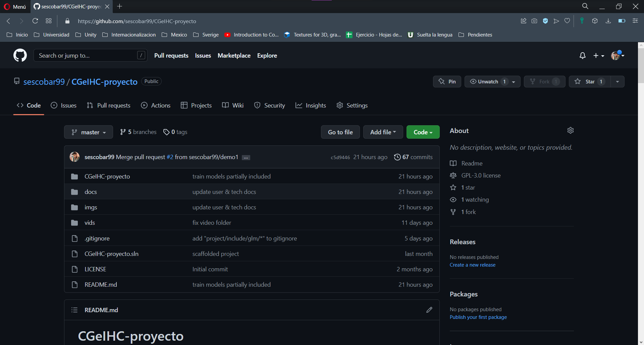Open the Star lists dropdown arrow
The image size is (644, 345).
click(x=618, y=81)
